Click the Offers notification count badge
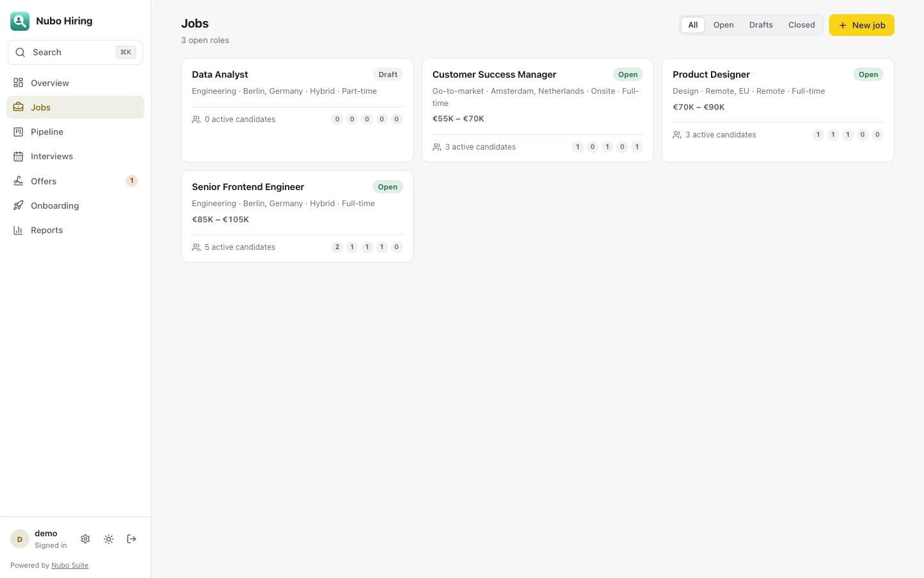 tap(132, 181)
